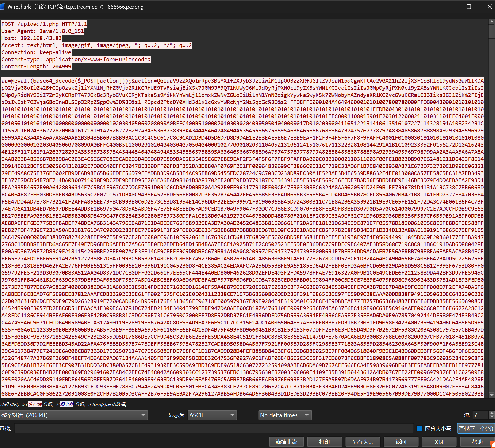This screenshot has width=495, height=448.
Task: Select the 客户端 packets link
Action: coord(35,404)
